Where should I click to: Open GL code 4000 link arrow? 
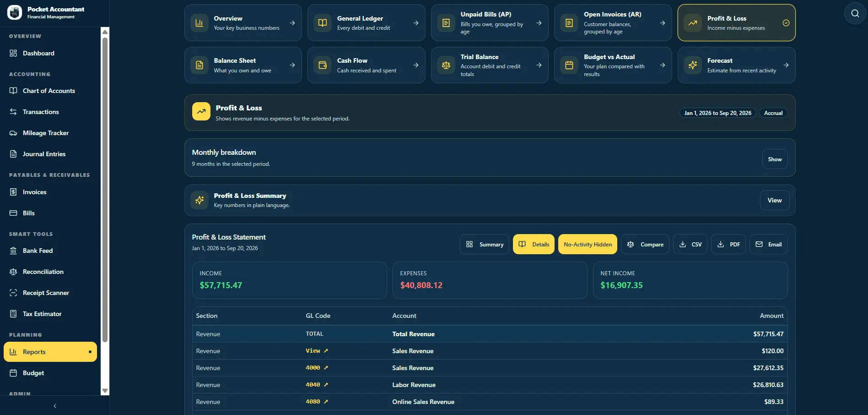326,368
